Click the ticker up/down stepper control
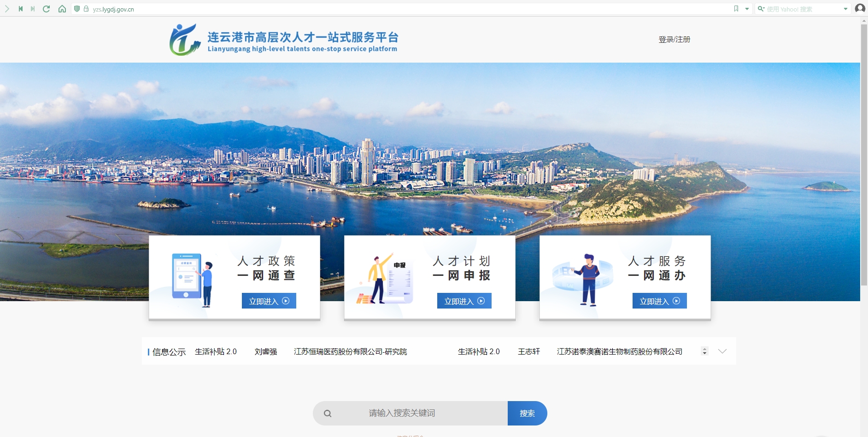Viewport: 868px width, 437px height. [x=704, y=351]
